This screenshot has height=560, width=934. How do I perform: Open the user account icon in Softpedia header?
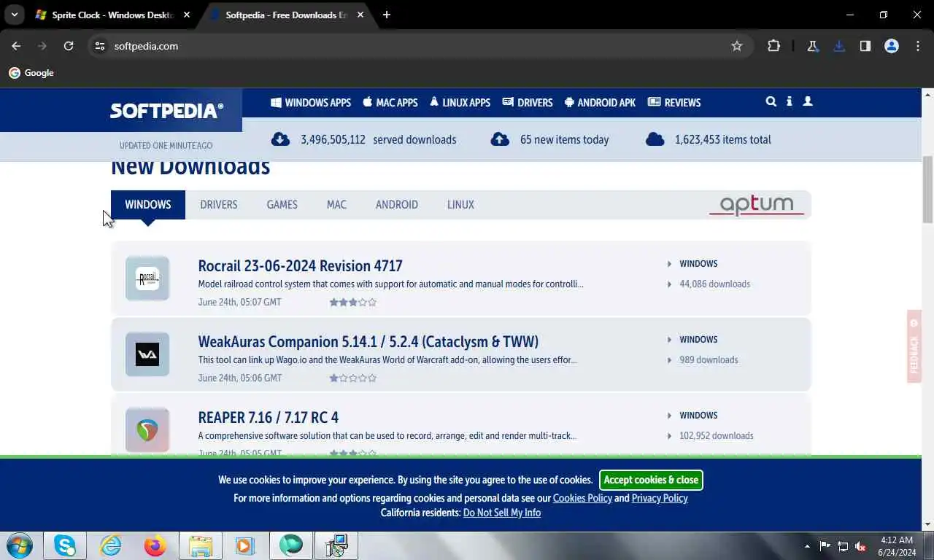pyautogui.click(x=808, y=102)
